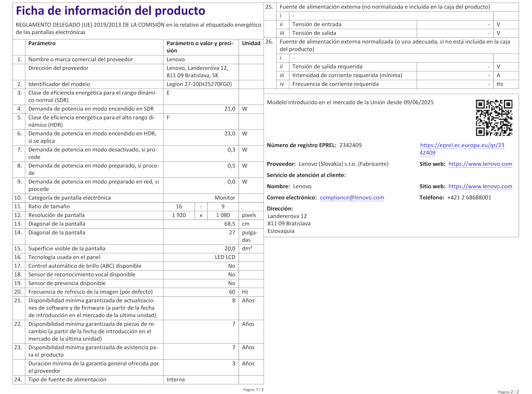The width and height of the screenshot is (532, 394).
Task: Open the eprel.ec.europa.eu QR link
Action: point(462,145)
